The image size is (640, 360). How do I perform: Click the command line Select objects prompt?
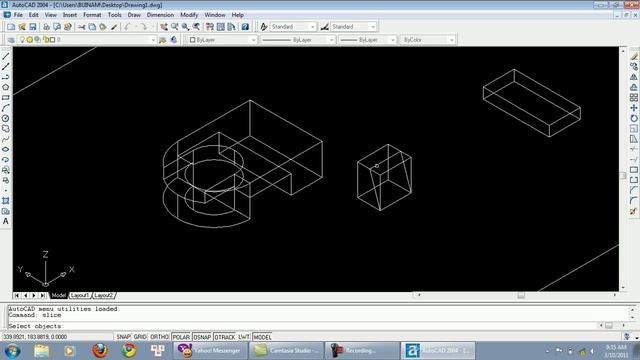pos(36,326)
